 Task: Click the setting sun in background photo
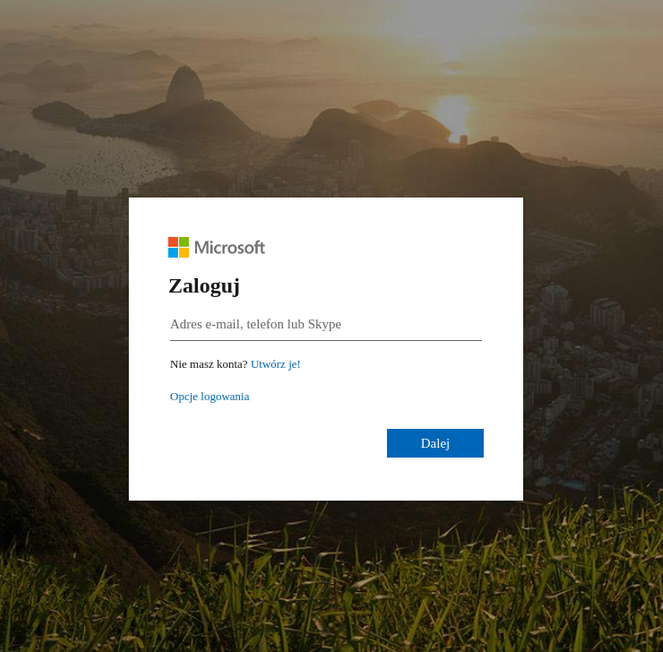pos(453,112)
